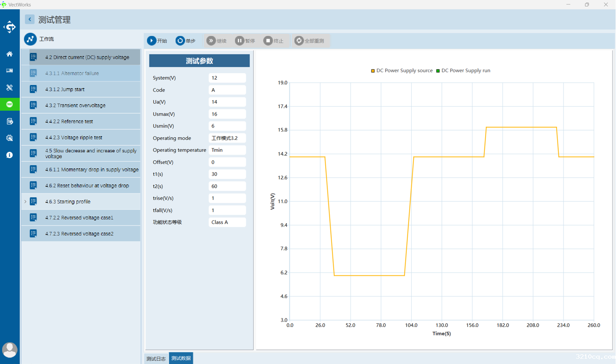This screenshot has height=364, width=616.
Task: Switch to the 测试日志 tab
Action: pyautogui.click(x=156, y=358)
